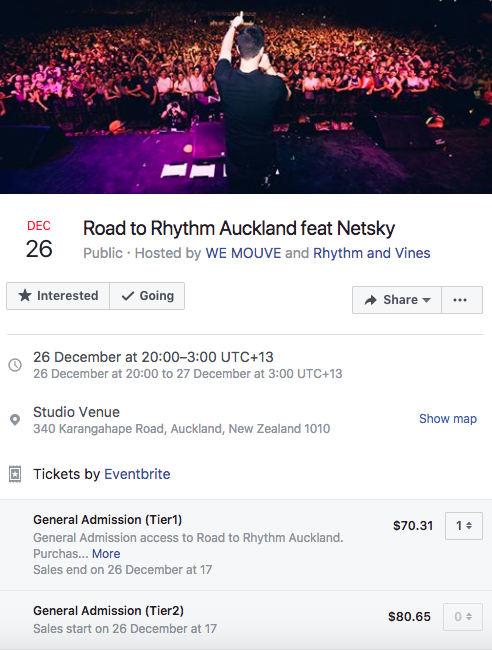
Task: Click the event cover photo
Action: point(246,97)
